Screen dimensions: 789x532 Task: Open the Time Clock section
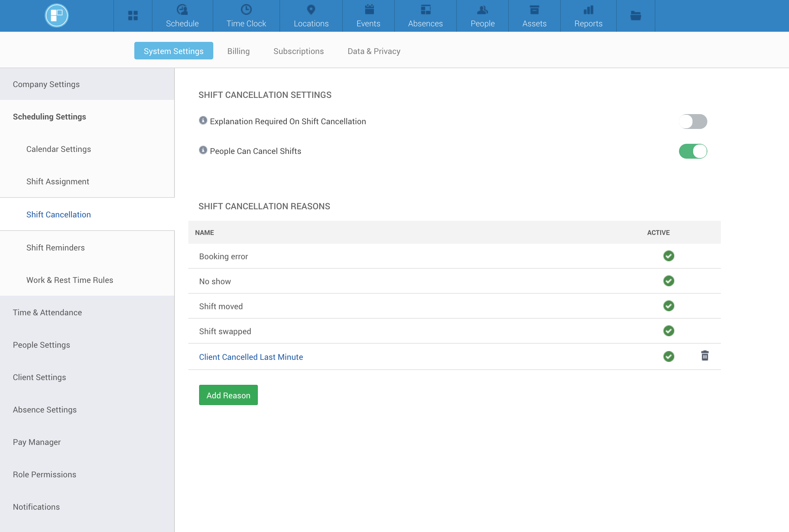click(246, 16)
